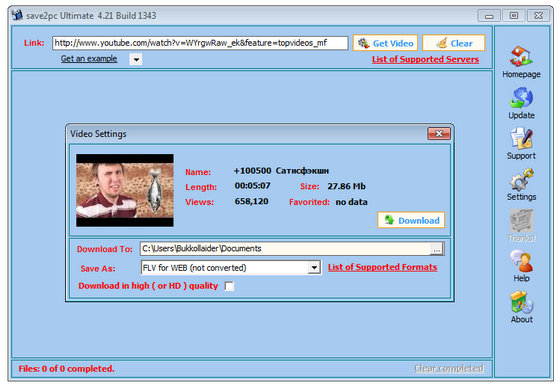Click the Update globe icon
Viewport: 560px width, 389px height.
tap(521, 97)
